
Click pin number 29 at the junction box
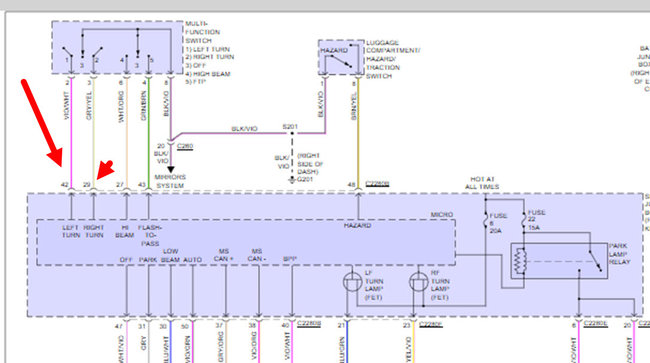(x=87, y=185)
